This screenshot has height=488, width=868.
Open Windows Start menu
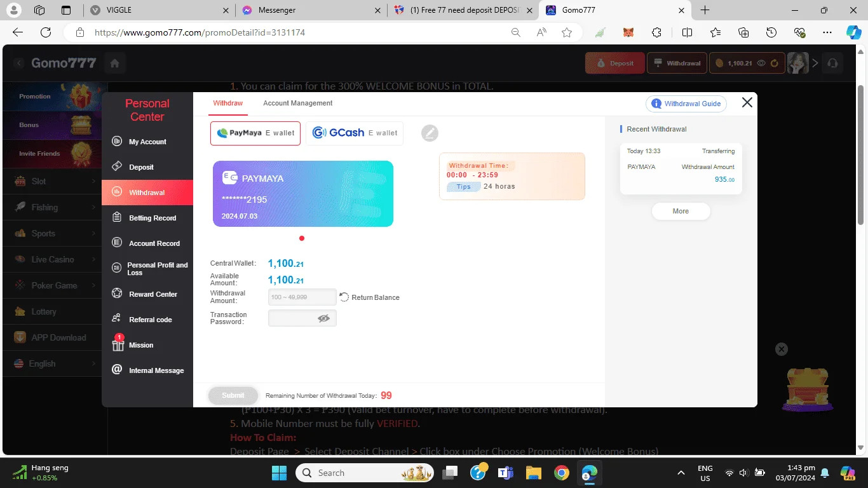(x=279, y=473)
